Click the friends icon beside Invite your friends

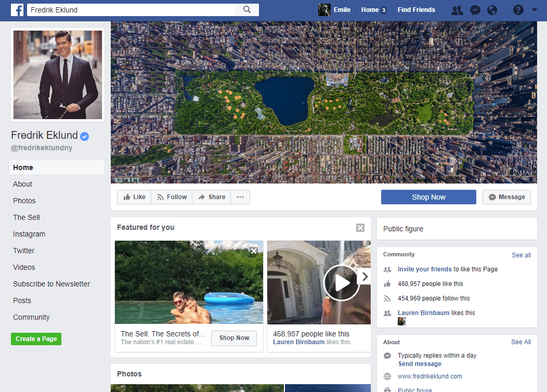(387, 269)
